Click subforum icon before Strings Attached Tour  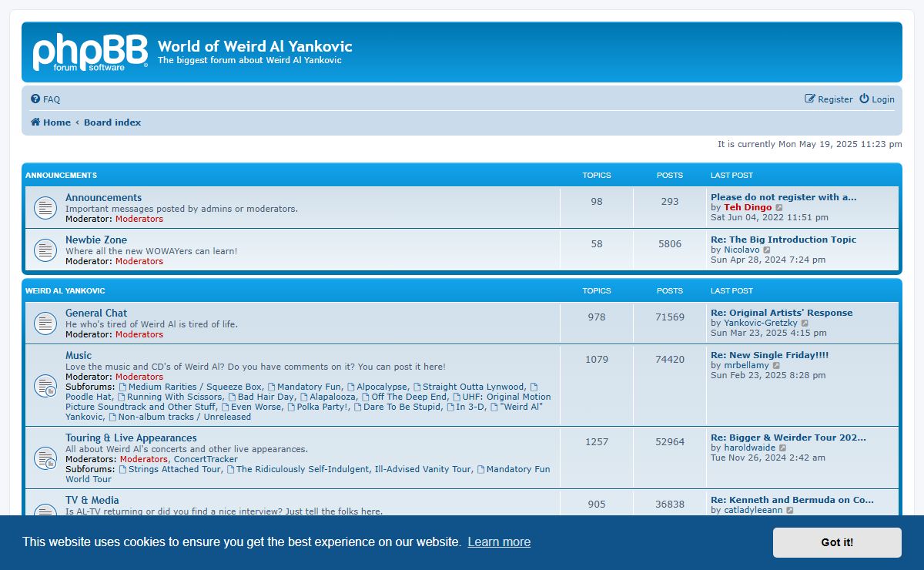click(122, 469)
